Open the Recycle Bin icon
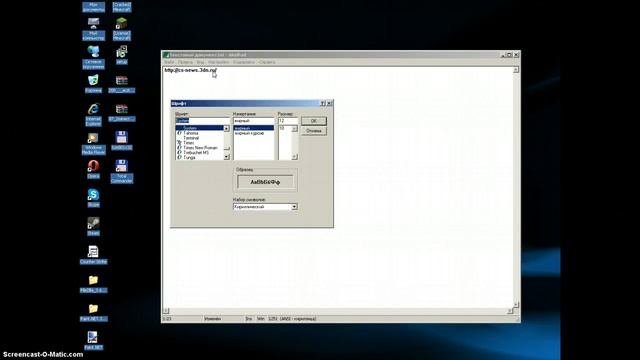This screenshot has height=360, width=640. 93,84
